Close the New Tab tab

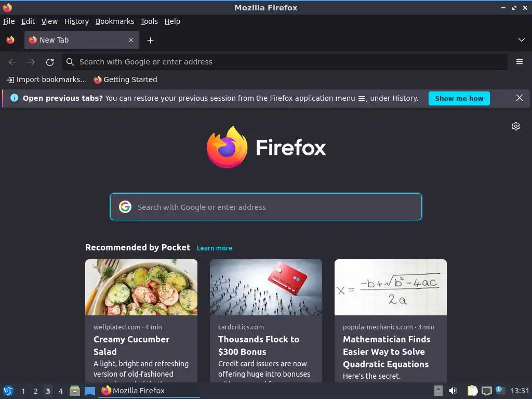[x=131, y=40]
